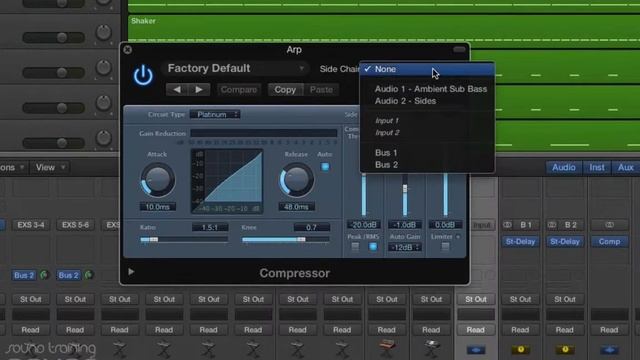Close the Arp plugin window

[128, 49]
